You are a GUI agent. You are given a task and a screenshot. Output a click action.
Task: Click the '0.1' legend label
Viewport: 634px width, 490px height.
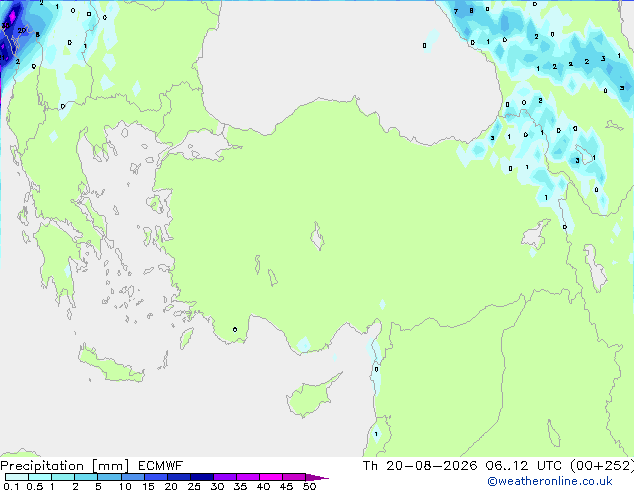coord(11,486)
